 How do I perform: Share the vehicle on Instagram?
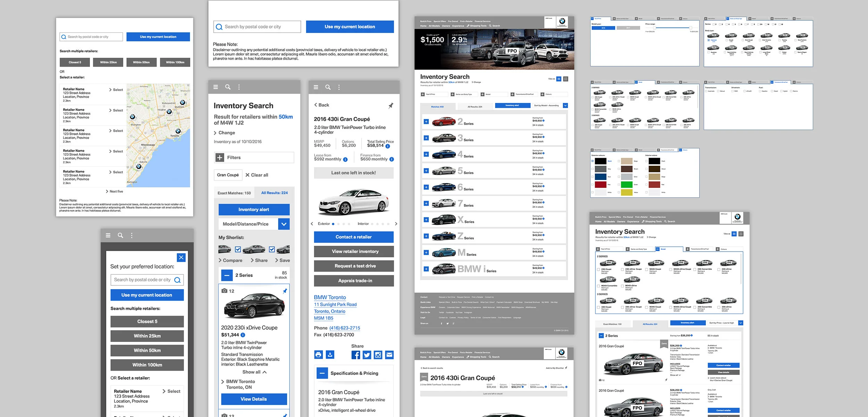click(x=378, y=355)
